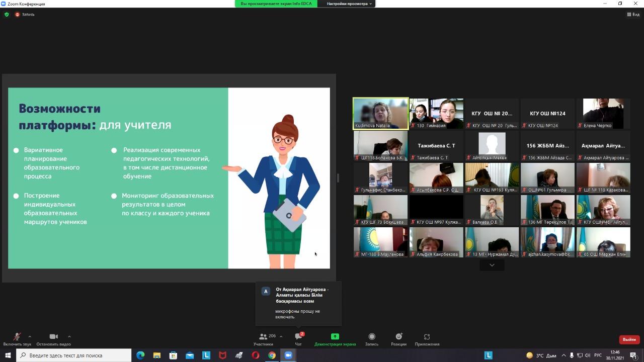
Task: Show hidden system tray icons
Action: pos(563,355)
